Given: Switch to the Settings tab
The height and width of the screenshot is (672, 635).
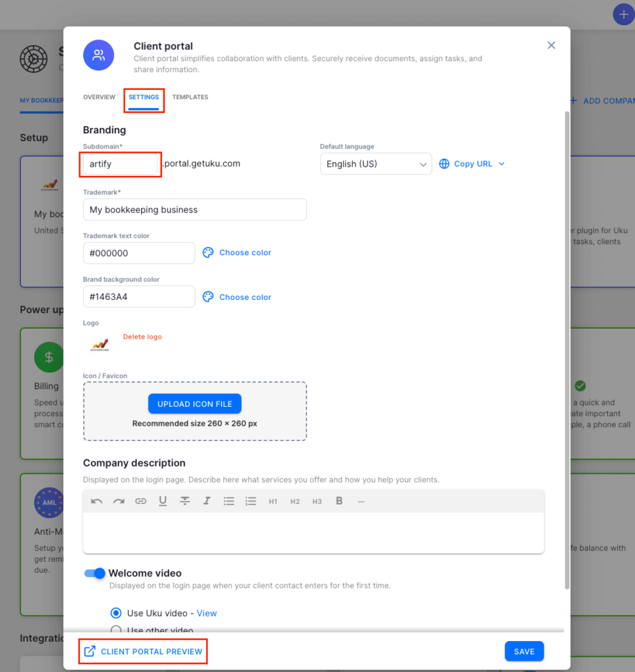Looking at the screenshot, I should pyautogui.click(x=144, y=97).
